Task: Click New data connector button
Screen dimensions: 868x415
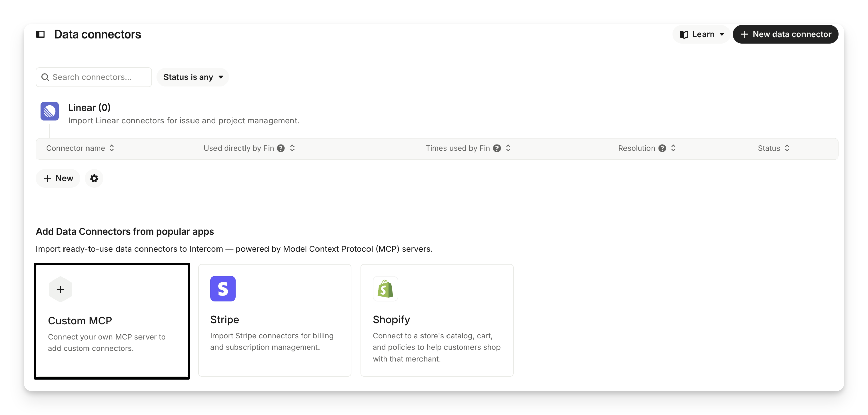Action: pos(785,34)
